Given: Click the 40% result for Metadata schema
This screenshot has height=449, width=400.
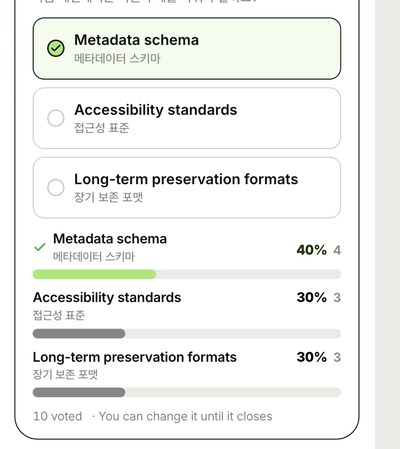Looking at the screenshot, I should [312, 250].
